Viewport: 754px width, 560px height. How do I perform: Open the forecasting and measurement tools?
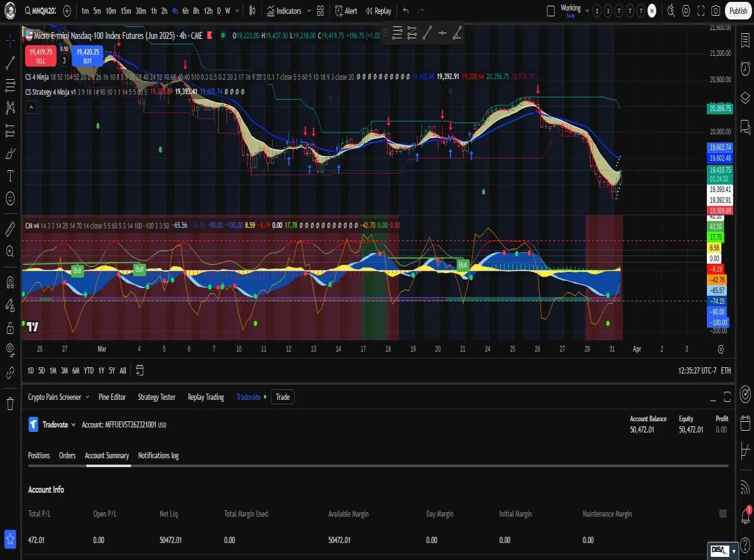[x=10, y=131]
